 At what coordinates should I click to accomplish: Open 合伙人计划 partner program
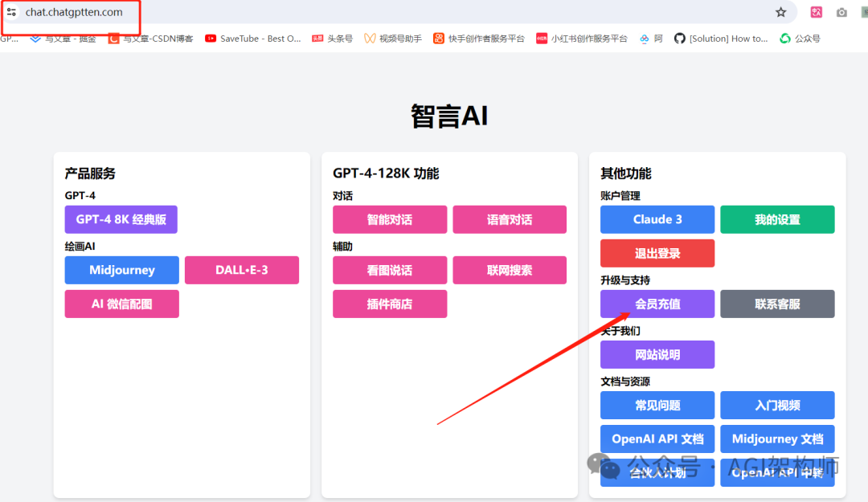coord(657,472)
